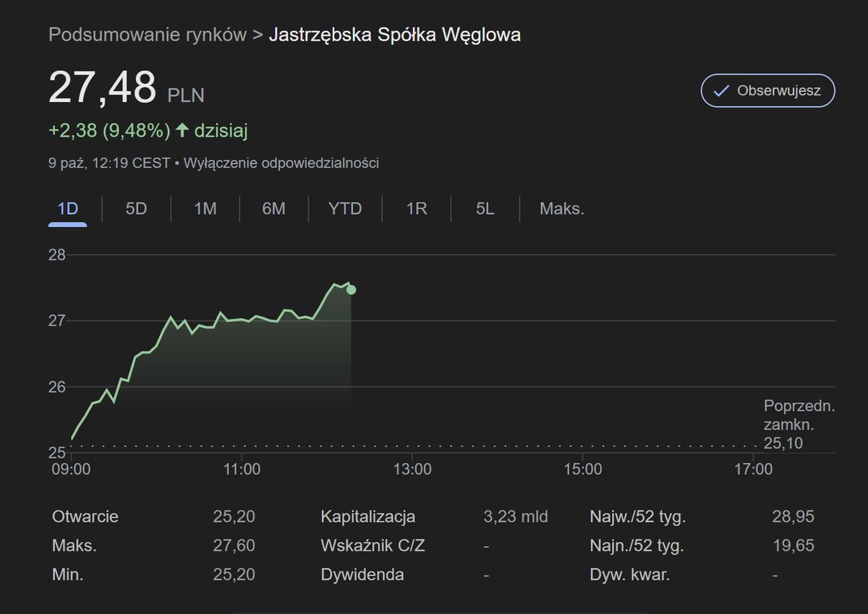Click the Min. row label
The image size is (868, 614).
point(68,576)
